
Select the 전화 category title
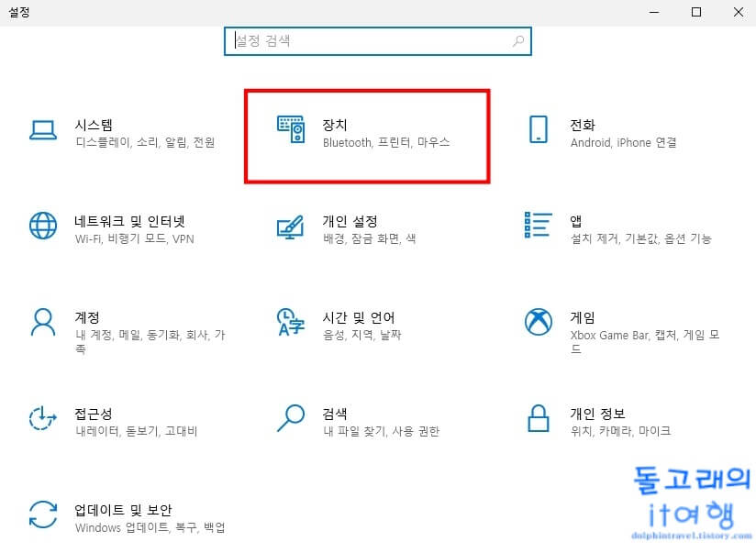pos(583,125)
